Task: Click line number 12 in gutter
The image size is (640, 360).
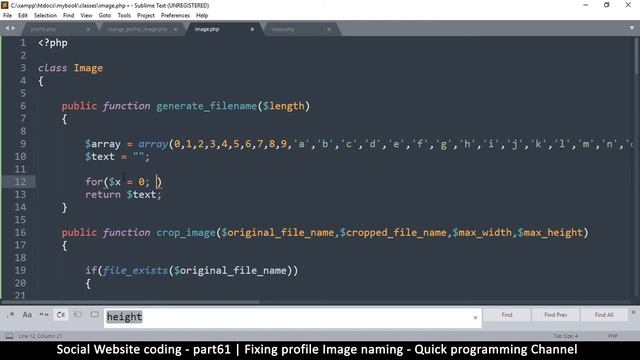Action: pyautogui.click(x=20, y=182)
